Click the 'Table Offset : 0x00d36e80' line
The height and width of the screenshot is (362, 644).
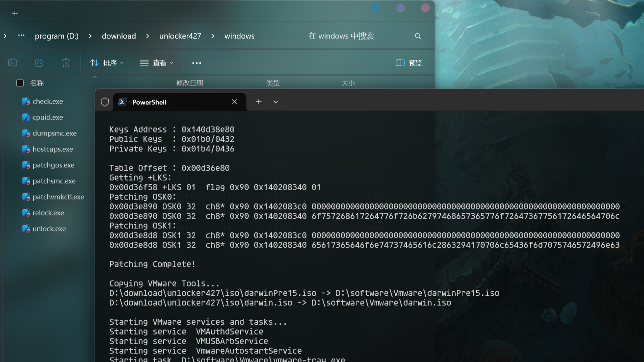point(169,168)
